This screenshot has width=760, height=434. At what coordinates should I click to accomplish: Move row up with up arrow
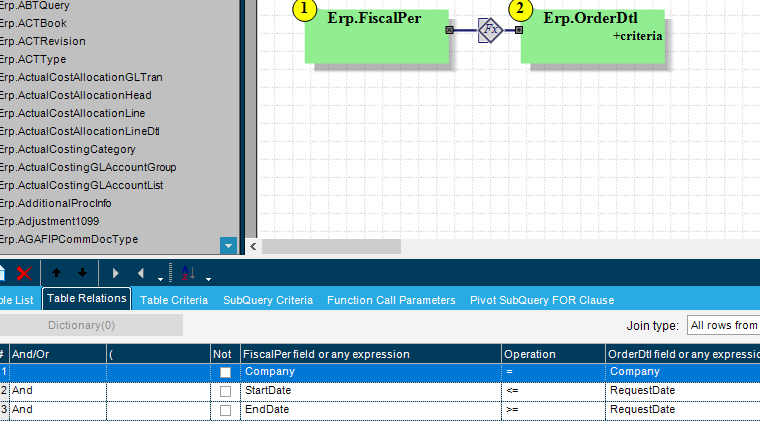pos(56,273)
